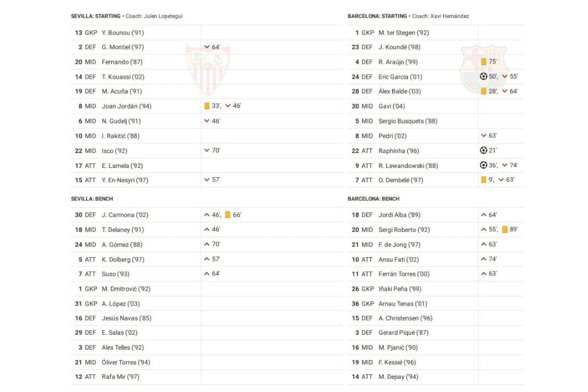Click Pedri's red sub-off arrow
The image size is (588, 392).
(483, 135)
